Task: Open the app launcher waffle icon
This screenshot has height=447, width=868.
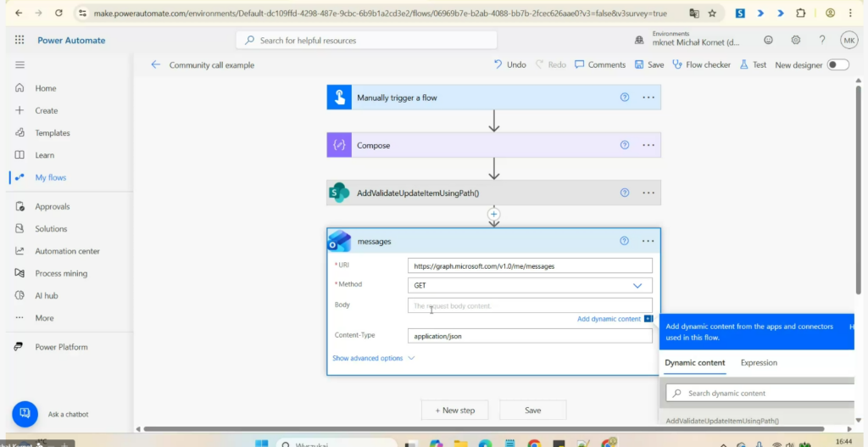Action: 19,40
